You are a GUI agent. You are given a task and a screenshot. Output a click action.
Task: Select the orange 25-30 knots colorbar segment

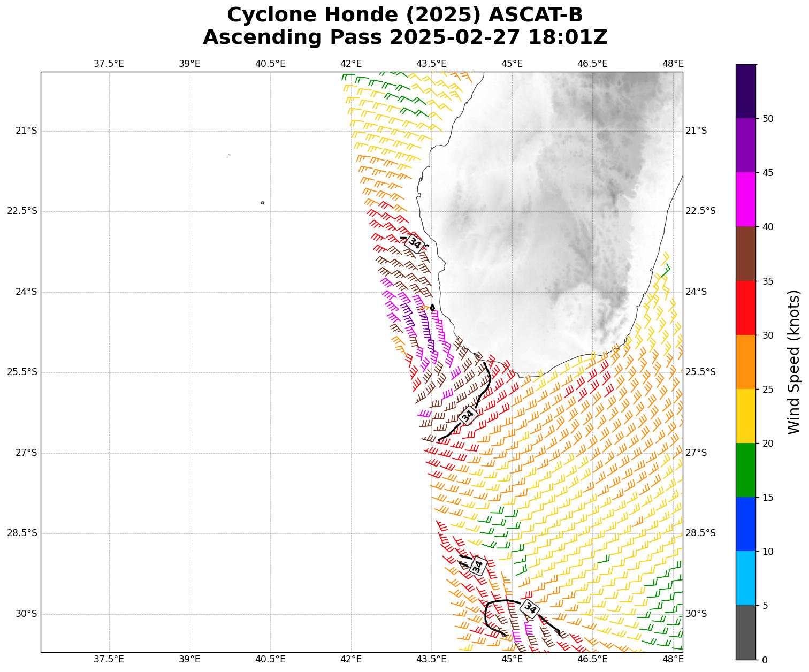[x=745, y=362]
